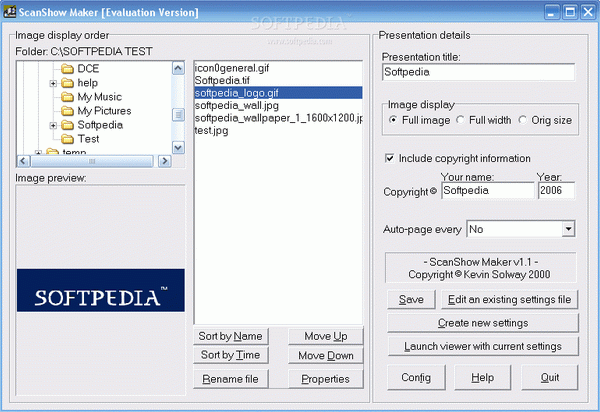Click the help folder icon
The image size is (600, 412).
click(67, 83)
